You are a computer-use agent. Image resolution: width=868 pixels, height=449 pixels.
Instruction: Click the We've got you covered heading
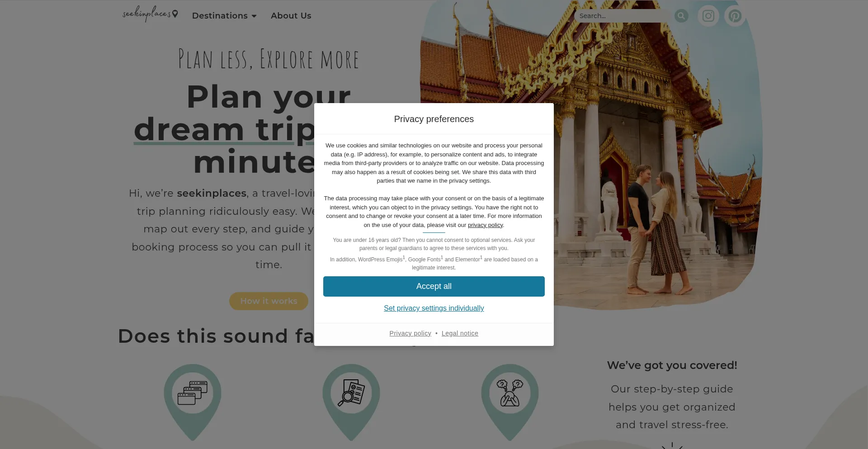click(672, 365)
